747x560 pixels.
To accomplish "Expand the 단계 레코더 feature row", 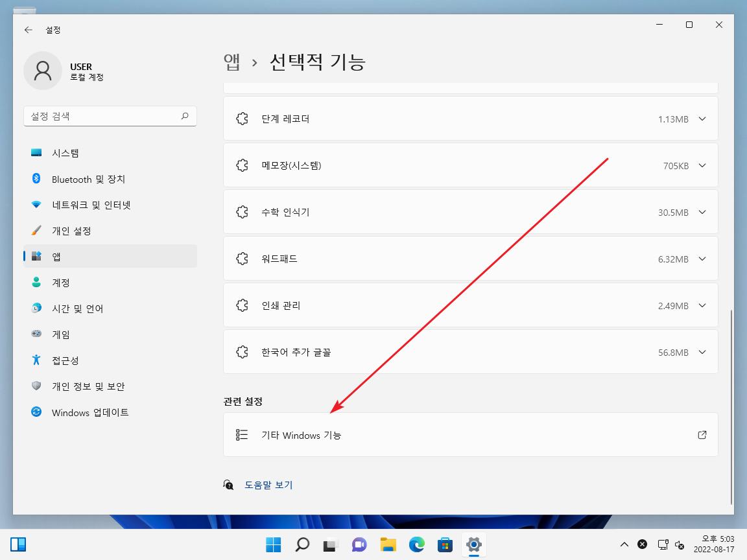I will point(470,119).
